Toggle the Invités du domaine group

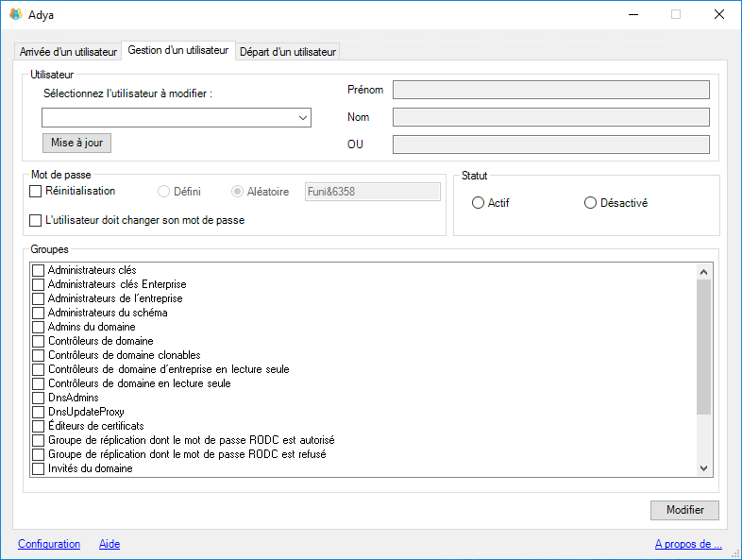tap(39, 468)
